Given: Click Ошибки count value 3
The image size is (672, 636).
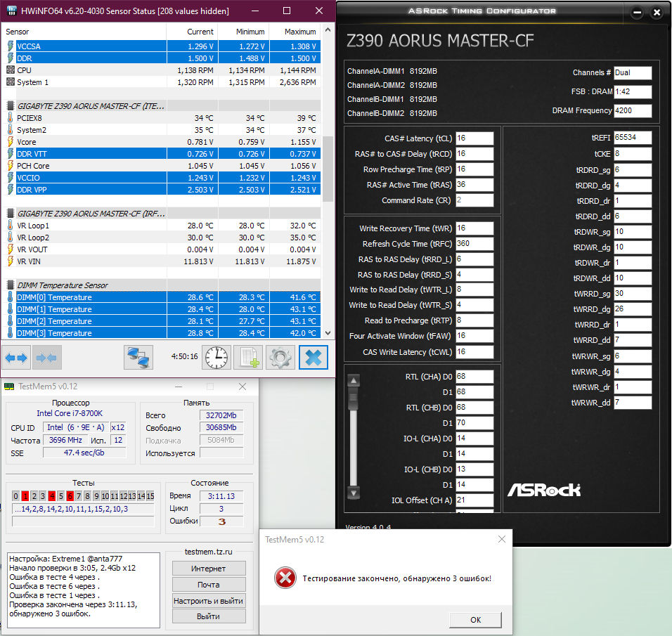Looking at the screenshot, I should 221,521.
